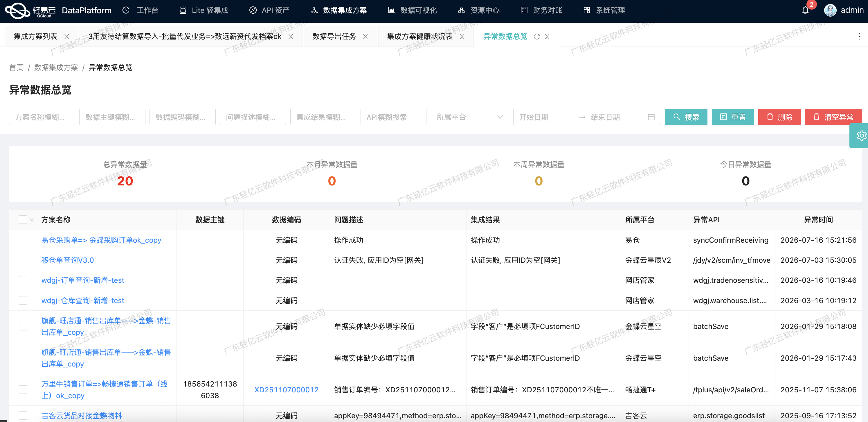Open the floating settings gear icon

(x=861, y=136)
